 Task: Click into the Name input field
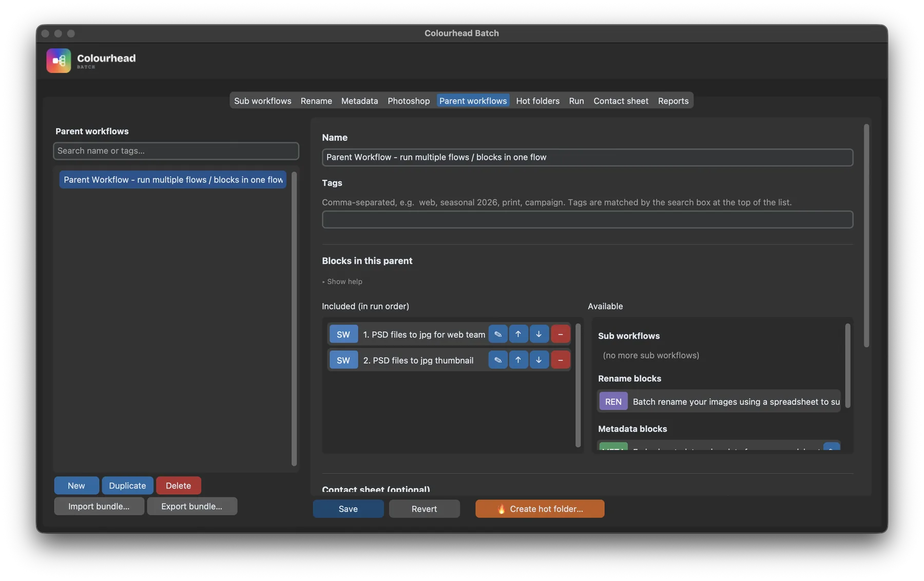tap(587, 157)
